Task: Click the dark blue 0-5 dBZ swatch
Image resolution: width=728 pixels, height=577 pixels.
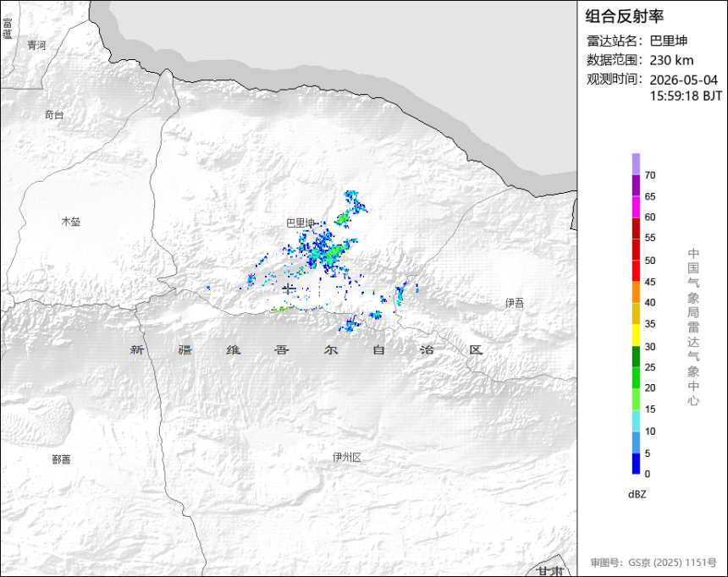Action: (636, 464)
